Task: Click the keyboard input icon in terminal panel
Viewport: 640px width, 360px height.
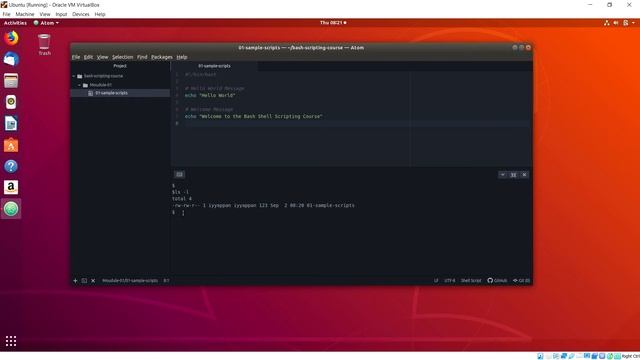Action: click(179, 175)
